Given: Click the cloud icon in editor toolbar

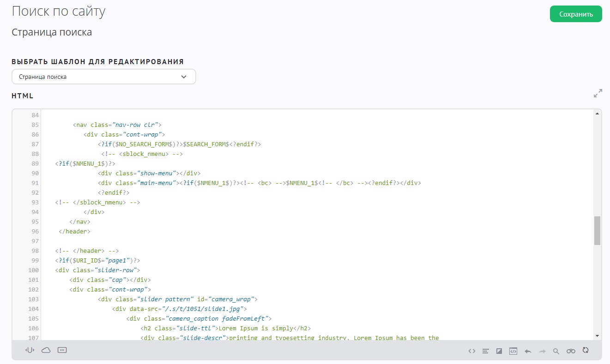Looking at the screenshot, I should coord(46,350).
